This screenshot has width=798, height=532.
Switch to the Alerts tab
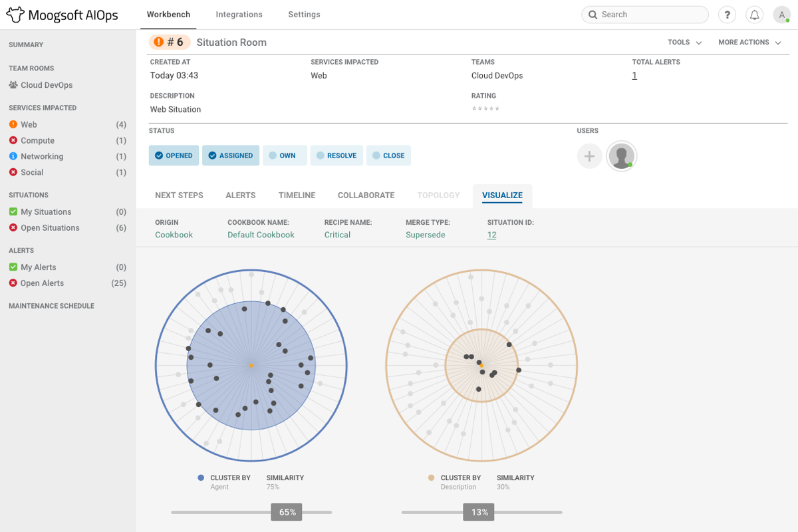(x=241, y=196)
